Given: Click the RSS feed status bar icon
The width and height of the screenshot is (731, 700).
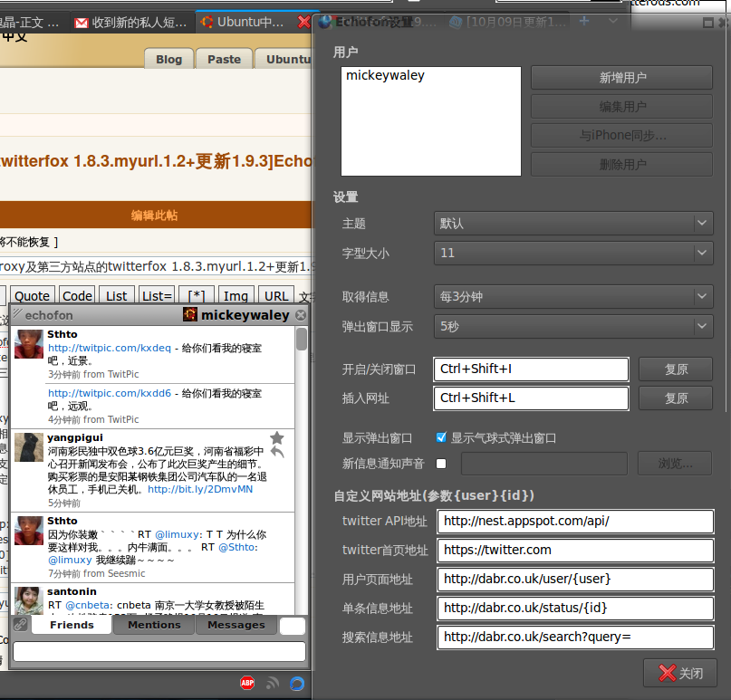Looking at the screenshot, I should [273, 683].
